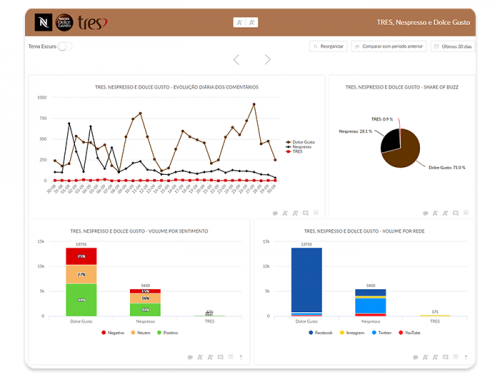The height and width of the screenshot is (377, 500).
Task: Open the Últimos 30 dias date dropdown
Action: click(453, 46)
